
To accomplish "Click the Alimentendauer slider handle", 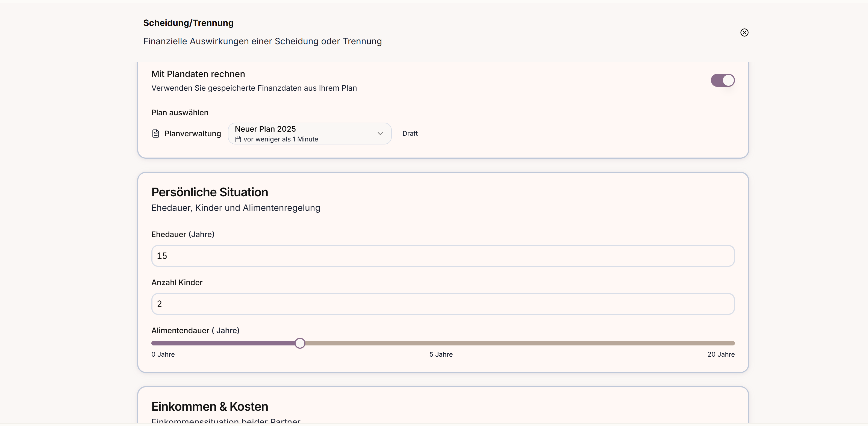I will point(299,343).
